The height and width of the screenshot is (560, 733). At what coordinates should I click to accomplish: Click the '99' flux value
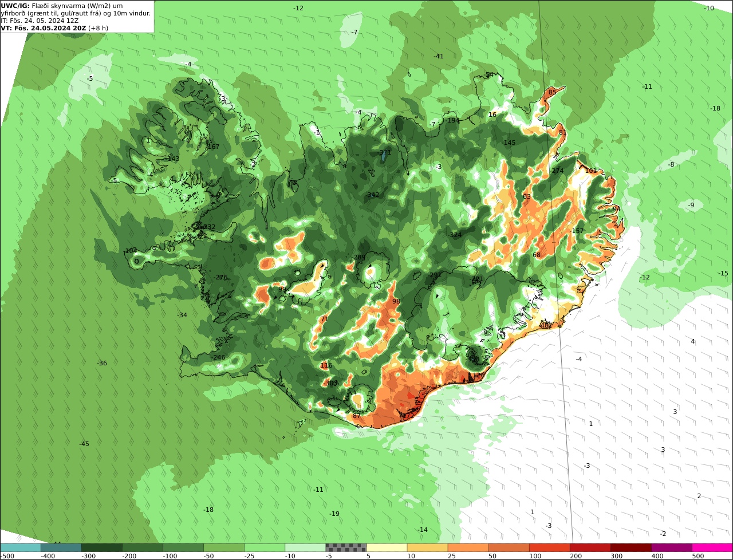pos(282,289)
